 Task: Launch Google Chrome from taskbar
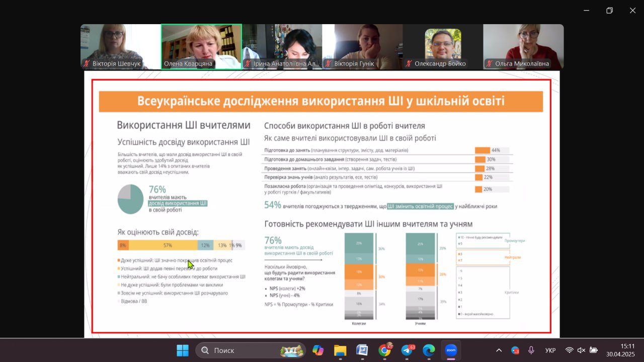[385, 350]
